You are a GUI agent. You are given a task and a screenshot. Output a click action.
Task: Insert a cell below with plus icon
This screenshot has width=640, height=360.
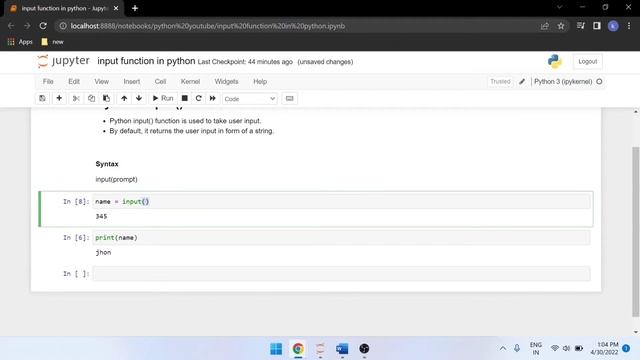[x=59, y=98]
